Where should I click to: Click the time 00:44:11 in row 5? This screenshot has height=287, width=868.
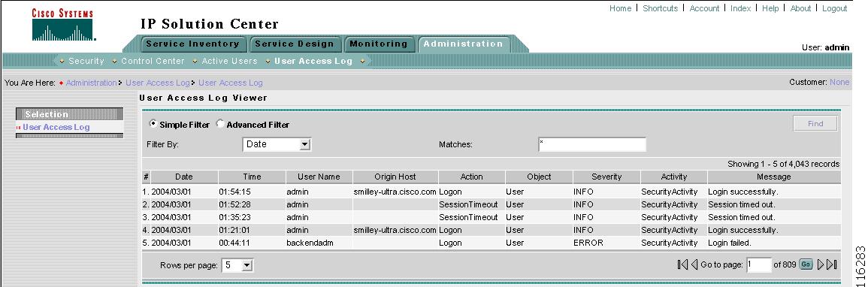[x=234, y=243]
